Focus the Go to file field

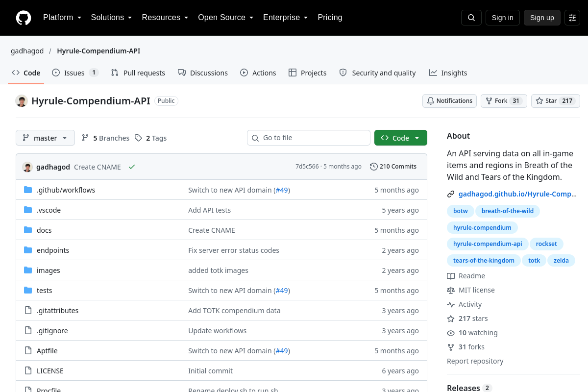coord(309,138)
